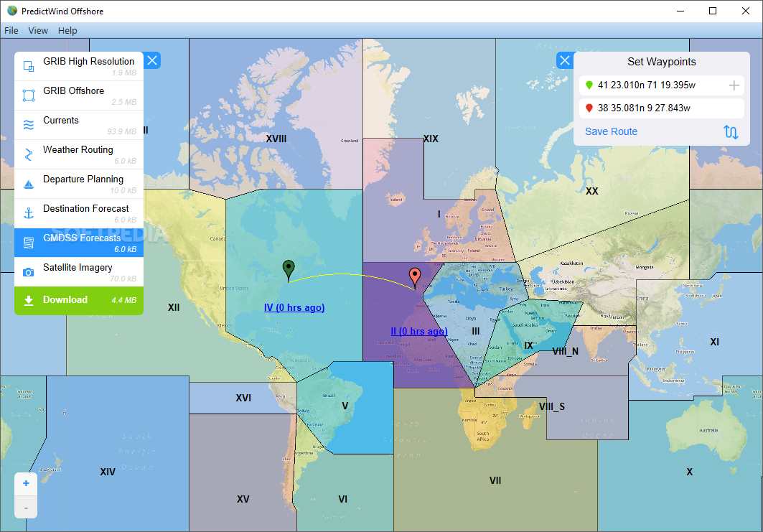Image resolution: width=763 pixels, height=532 pixels.
Task: Click the GRIB High Resolution icon
Action: click(x=29, y=66)
